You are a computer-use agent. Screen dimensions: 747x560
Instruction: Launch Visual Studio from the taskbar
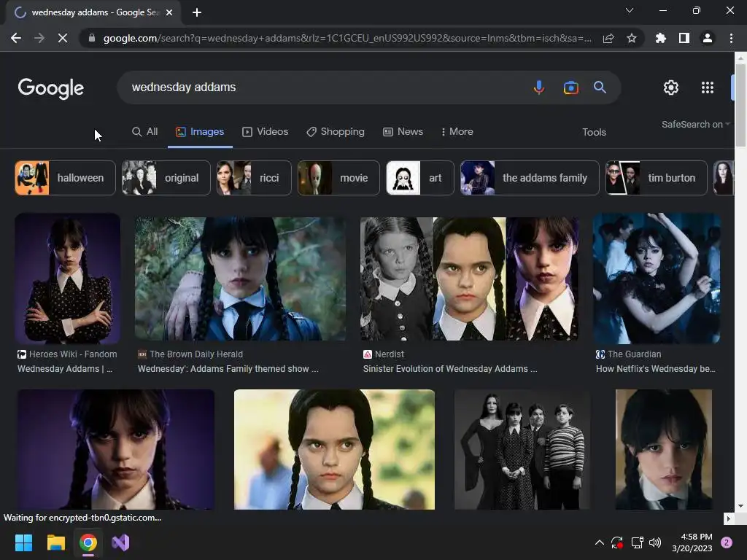120,542
